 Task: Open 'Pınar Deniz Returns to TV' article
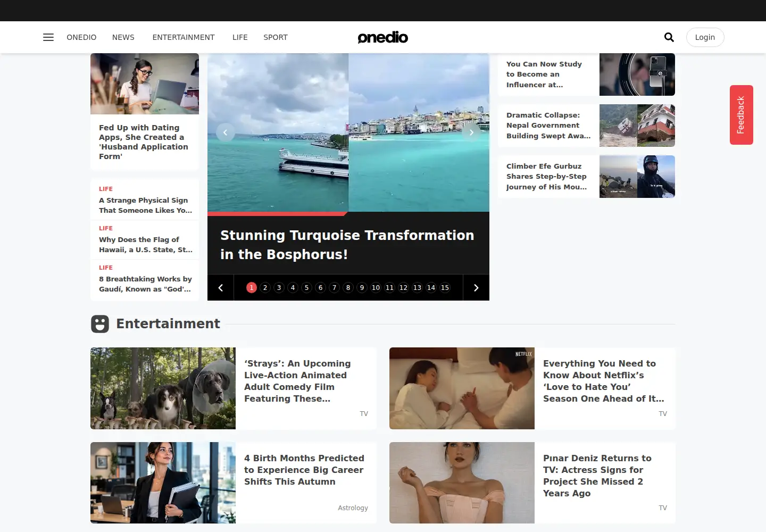[x=597, y=476]
